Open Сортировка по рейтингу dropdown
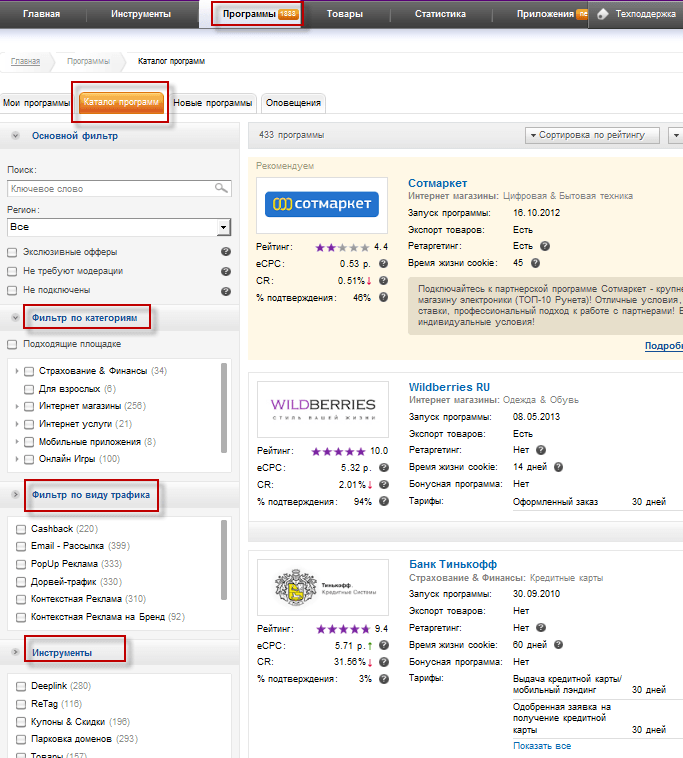This screenshot has height=758, width=683. point(592,135)
